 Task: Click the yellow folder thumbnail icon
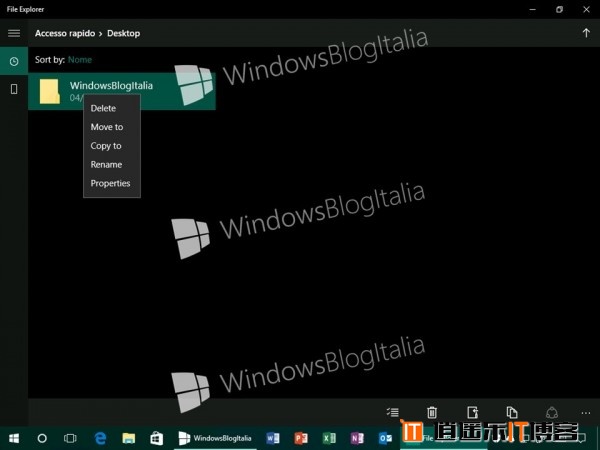50,91
